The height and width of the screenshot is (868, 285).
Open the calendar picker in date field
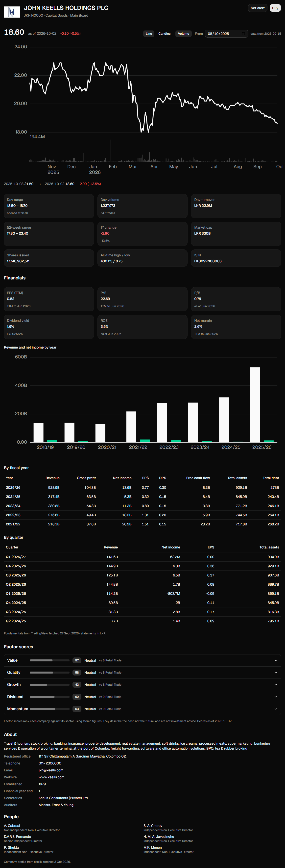coord(243,34)
